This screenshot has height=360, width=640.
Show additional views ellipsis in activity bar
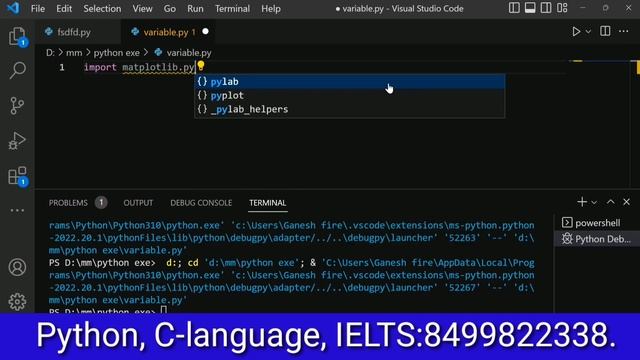[17, 210]
